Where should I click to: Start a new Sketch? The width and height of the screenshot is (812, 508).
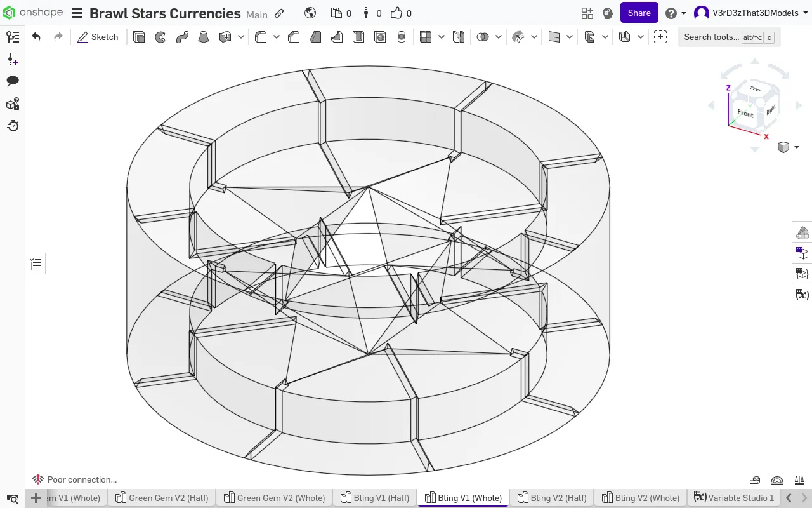(x=98, y=37)
